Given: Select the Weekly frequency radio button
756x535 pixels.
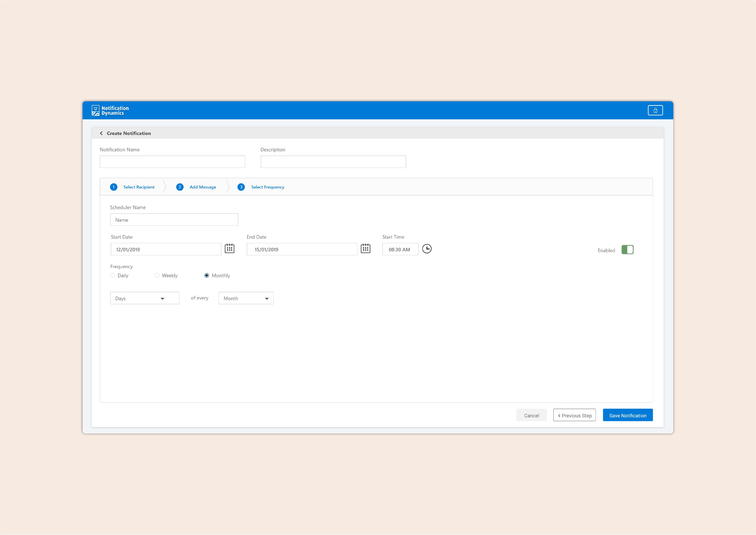Looking at the screenshot, I should click(x=157, y=275).
